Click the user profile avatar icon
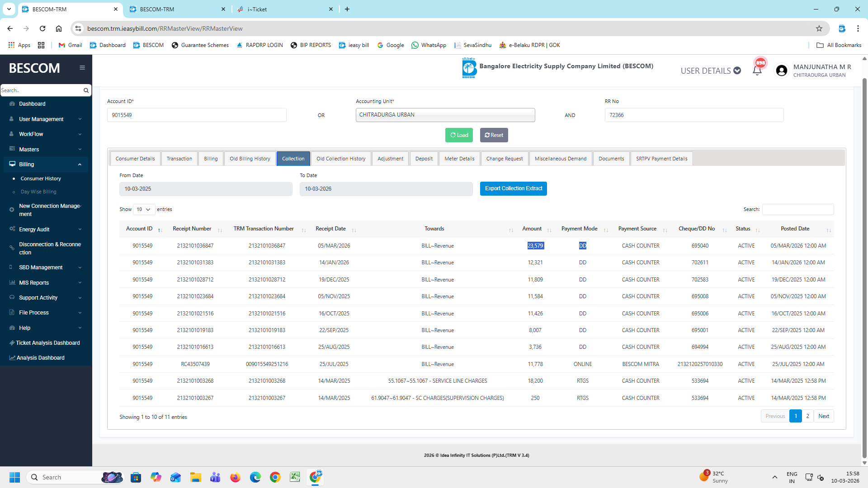 [x=781, y=70]
